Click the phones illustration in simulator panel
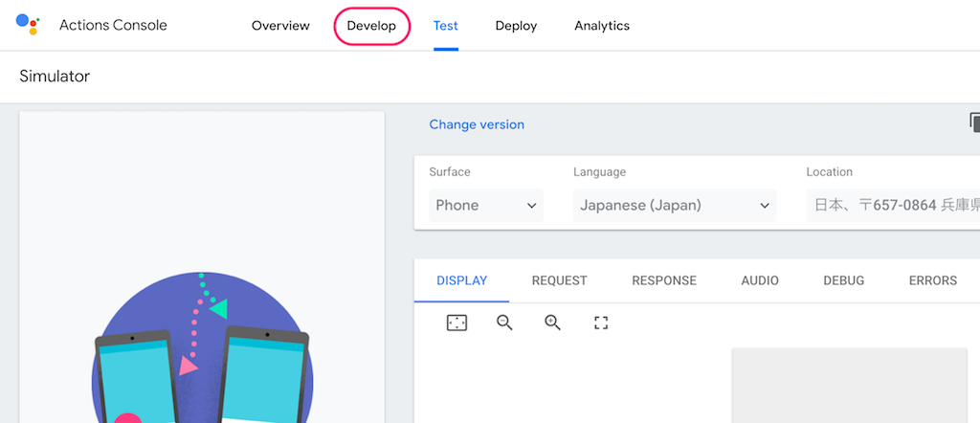Screen dimensions: 980x423 point(202,347)
